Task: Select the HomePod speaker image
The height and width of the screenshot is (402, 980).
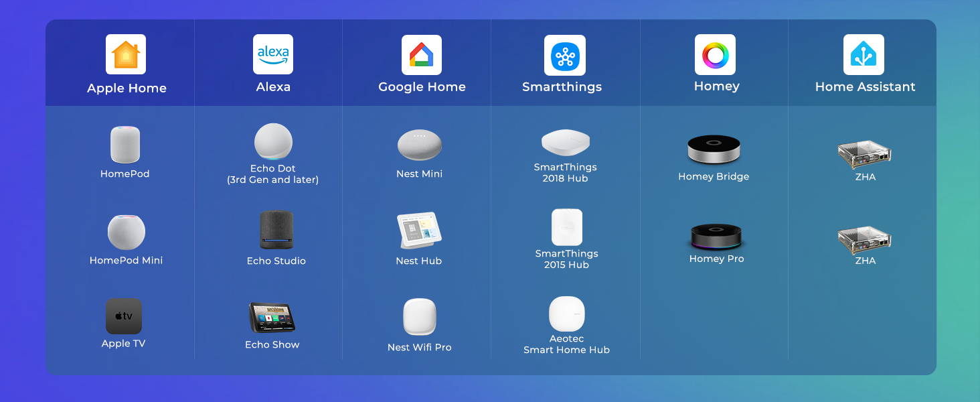Action: point(125,144)
